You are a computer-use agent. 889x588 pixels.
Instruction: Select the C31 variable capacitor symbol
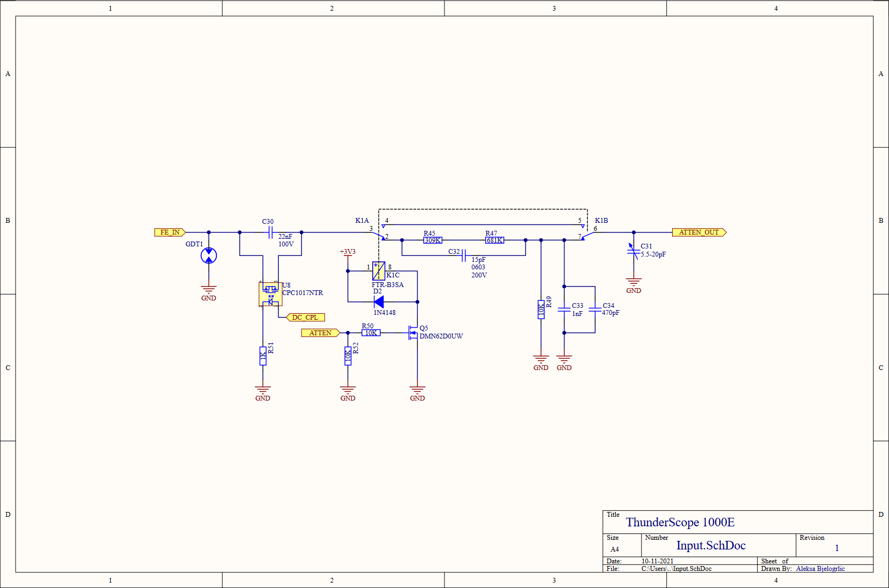tap(634, 251)
